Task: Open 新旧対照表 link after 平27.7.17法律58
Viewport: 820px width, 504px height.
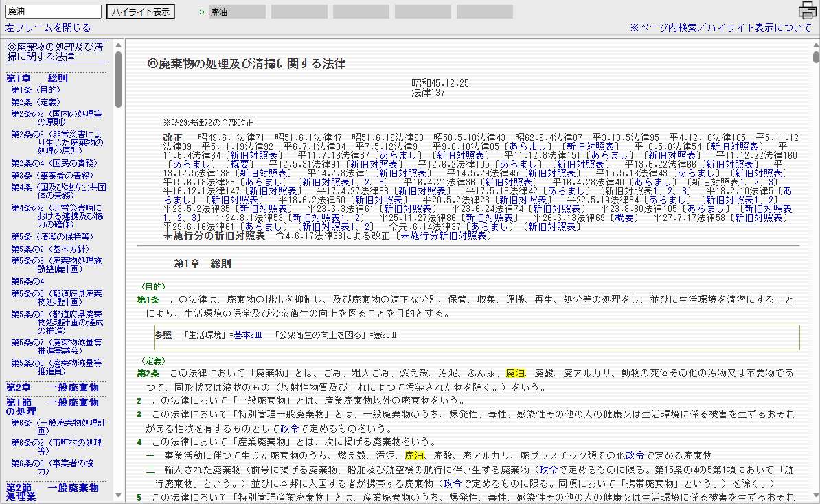Action: click(758, 218)
